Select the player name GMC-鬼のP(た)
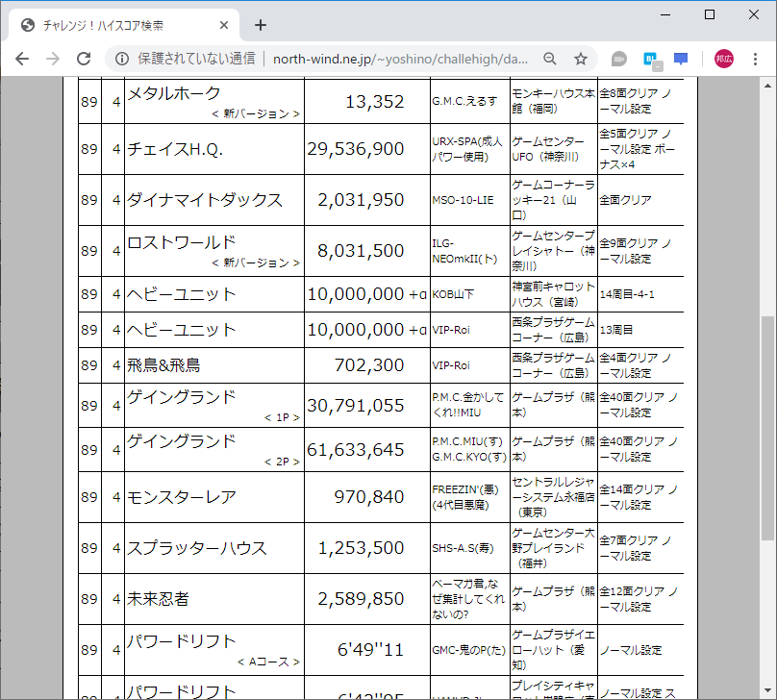Viewport: 777px width, 700px height. [468, 650]
